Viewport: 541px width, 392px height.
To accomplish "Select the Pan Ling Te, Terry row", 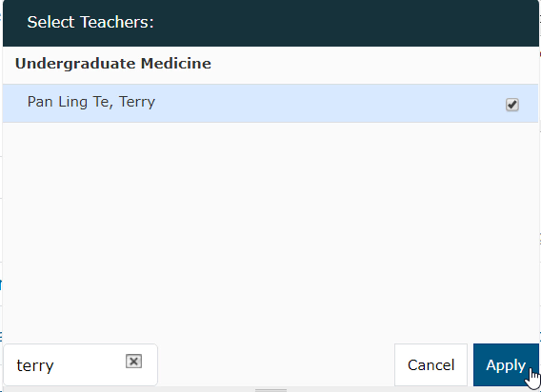I will [x=270, y=104].
